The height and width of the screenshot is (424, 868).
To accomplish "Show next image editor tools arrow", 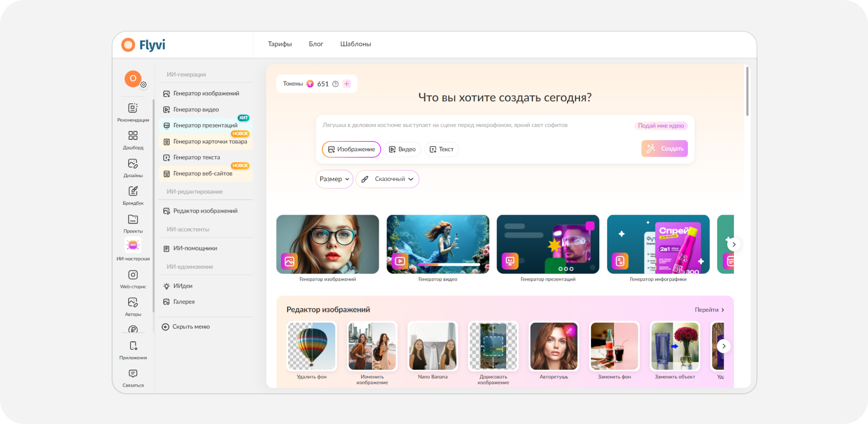I will tap(724, 346).
